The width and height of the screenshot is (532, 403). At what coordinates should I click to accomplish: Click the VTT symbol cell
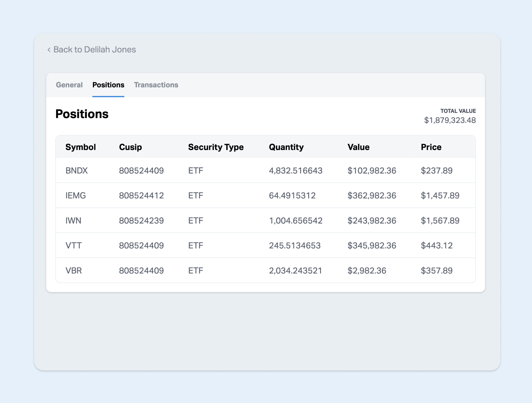(74, 245)
